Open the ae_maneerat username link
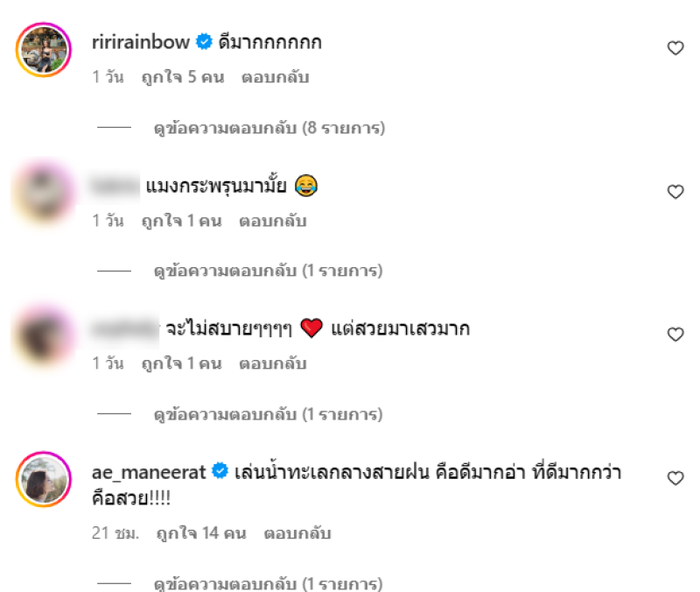The image size is (700, 592). pyautogui.click(x=149, y=472)
